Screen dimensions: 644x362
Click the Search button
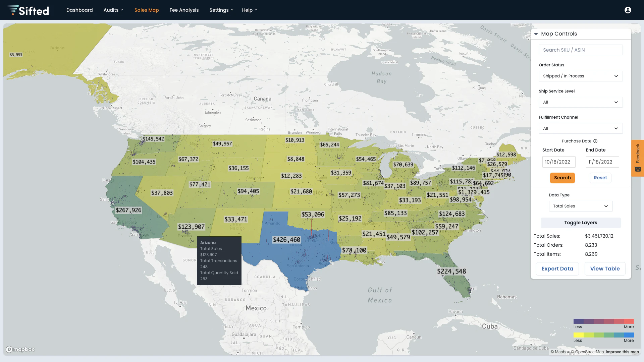click(562, 178)
